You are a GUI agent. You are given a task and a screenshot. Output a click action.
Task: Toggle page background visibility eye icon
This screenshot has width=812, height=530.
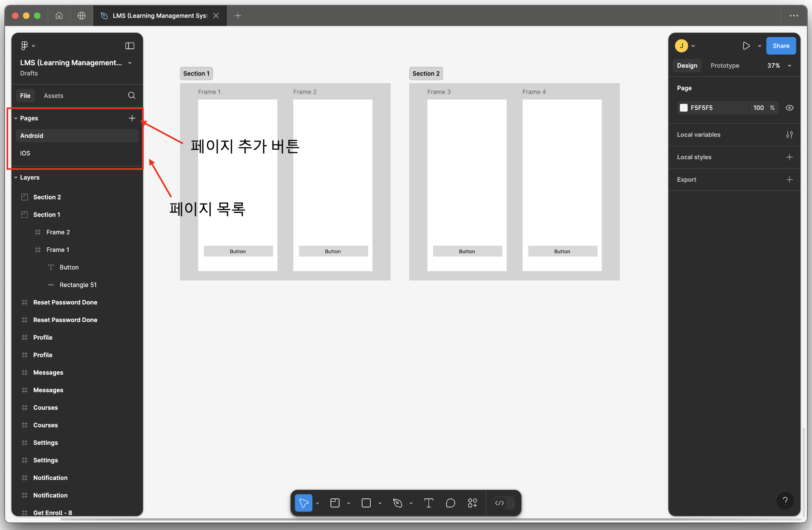pyautogui.click(x=789, y=108)
